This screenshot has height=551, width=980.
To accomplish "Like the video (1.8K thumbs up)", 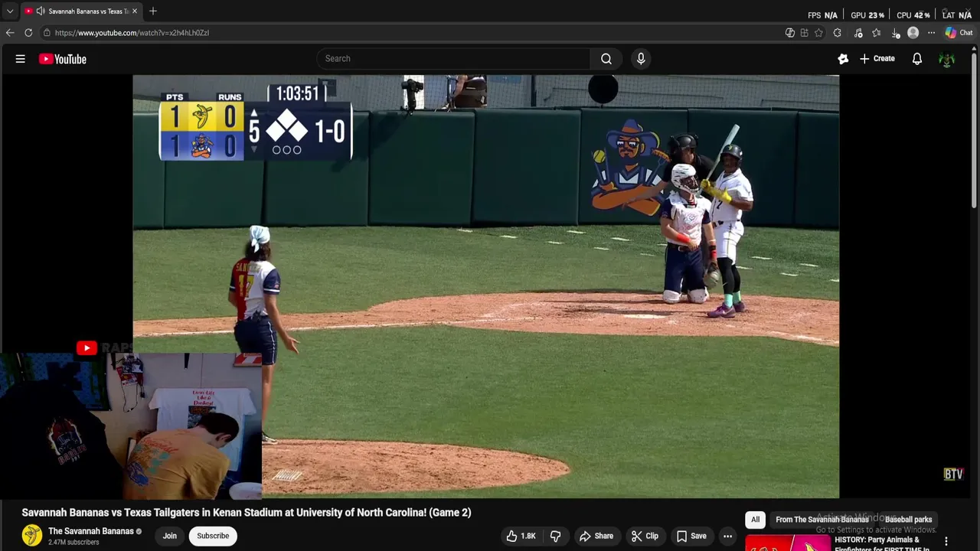I will 521,536.
